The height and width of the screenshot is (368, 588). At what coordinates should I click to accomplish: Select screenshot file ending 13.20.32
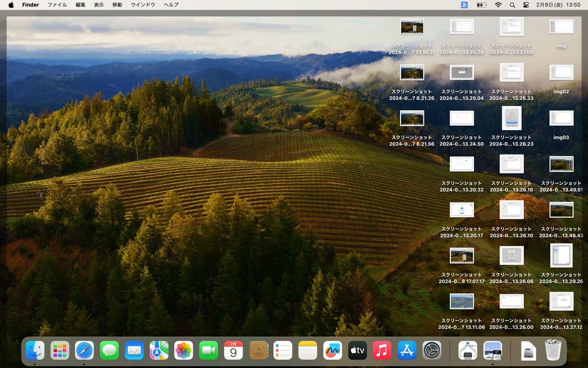click(462, 164)
